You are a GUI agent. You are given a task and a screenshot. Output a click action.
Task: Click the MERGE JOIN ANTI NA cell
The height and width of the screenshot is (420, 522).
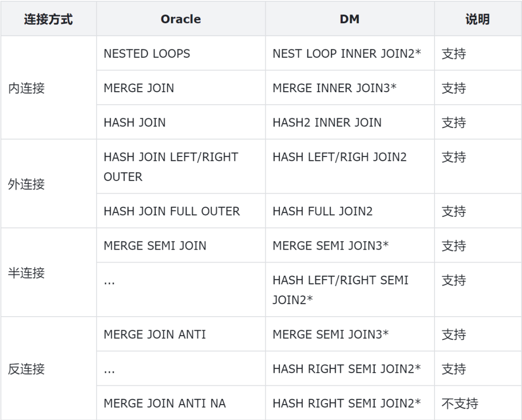tap(164, 404)
